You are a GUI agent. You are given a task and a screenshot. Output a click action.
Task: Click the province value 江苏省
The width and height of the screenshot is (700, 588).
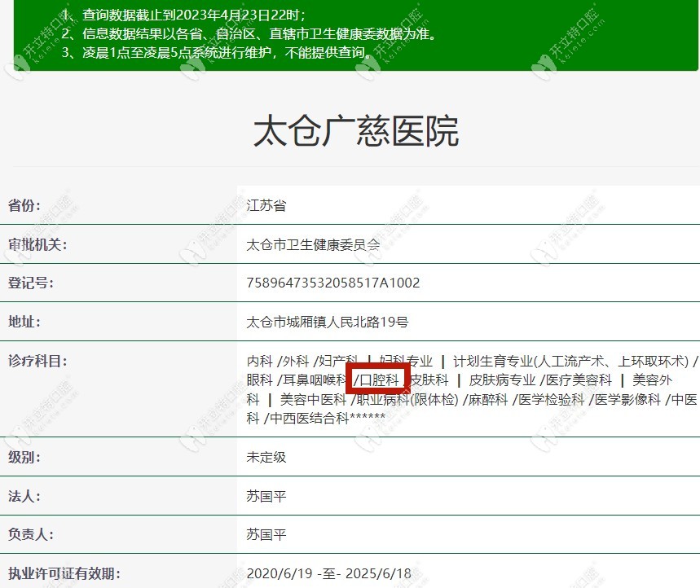point(266,205)
